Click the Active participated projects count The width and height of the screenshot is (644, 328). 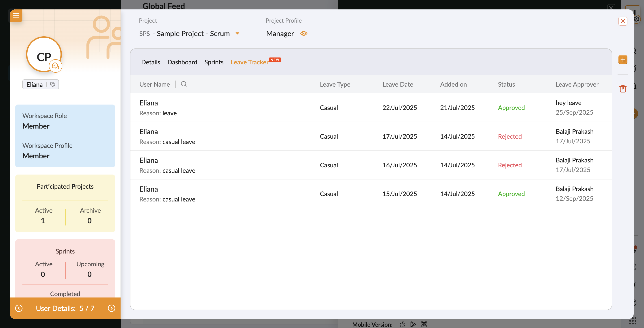[43, 221]
